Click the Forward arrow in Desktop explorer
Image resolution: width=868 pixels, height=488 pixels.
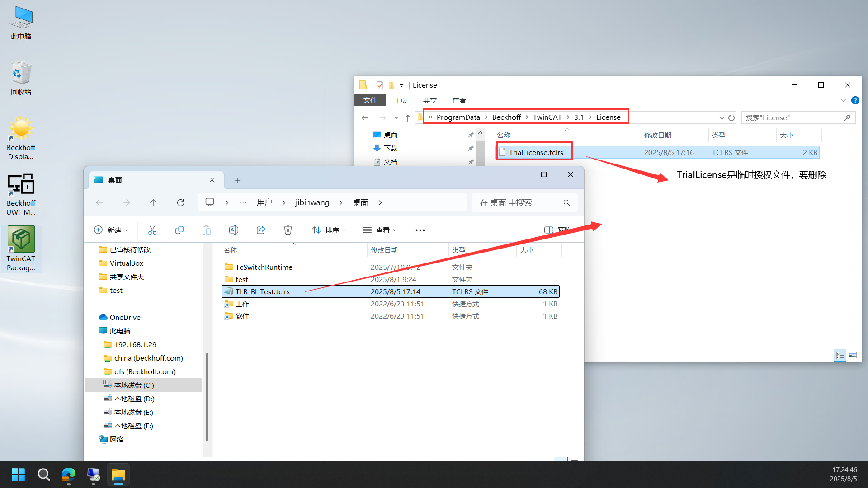pyautogui.click(x=126, y=202)
